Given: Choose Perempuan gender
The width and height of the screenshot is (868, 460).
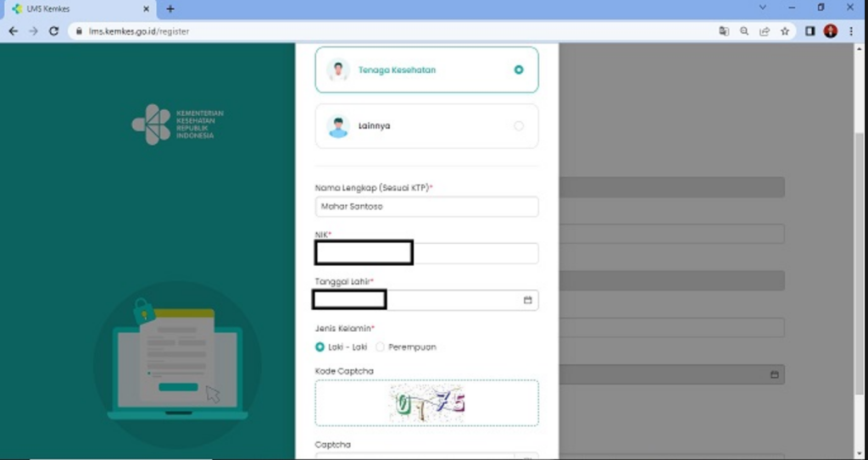Looking at the screenshot, I should 380,346.
